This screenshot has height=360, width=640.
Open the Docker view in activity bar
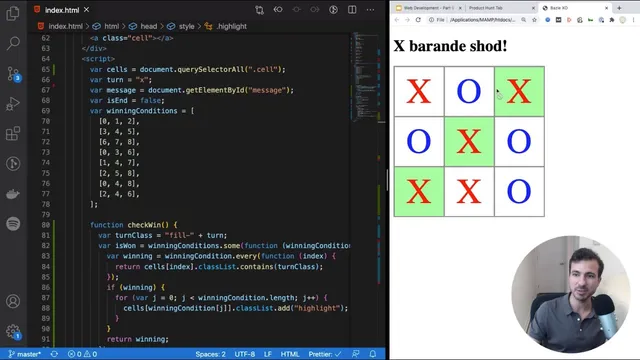pos(13,194)
